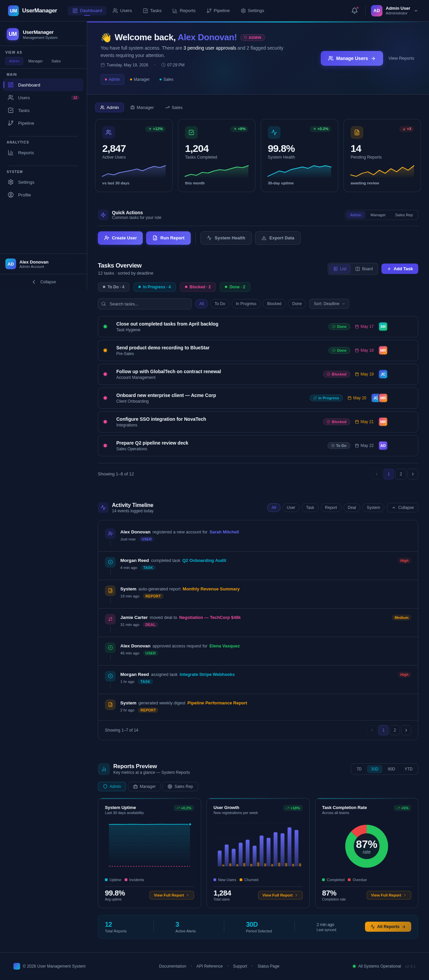This screenshot has width=429, height=980.
Task: Click the Pending Reports document icon
Action: pyautogui.click(x=357, y=132)
